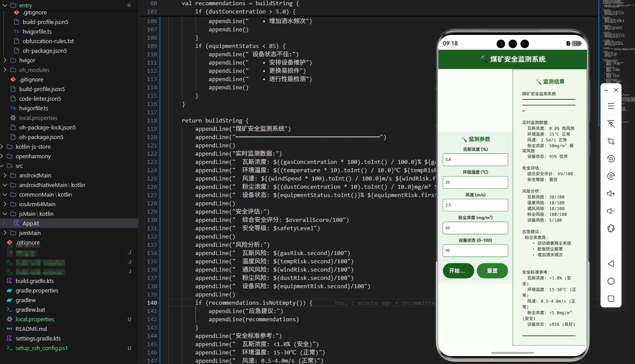Tap the emulator Home circle button
Viewport: 635px width, 364px height.
[611, 281]
